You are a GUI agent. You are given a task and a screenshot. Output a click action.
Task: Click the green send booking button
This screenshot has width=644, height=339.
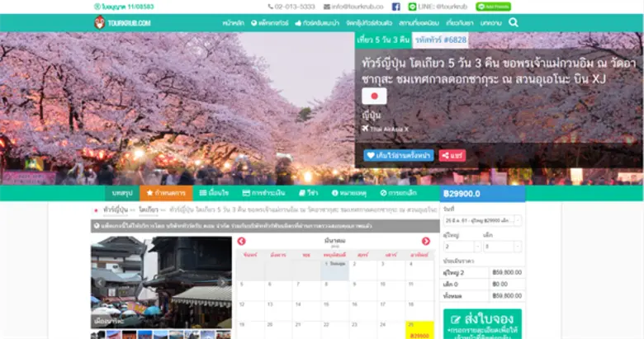[482, 323]
